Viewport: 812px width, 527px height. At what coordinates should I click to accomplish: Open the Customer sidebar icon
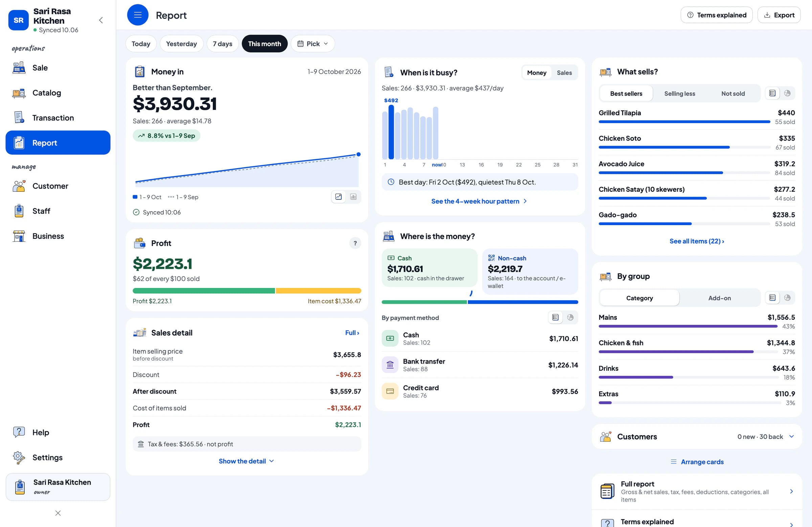(x=19, y=186)
